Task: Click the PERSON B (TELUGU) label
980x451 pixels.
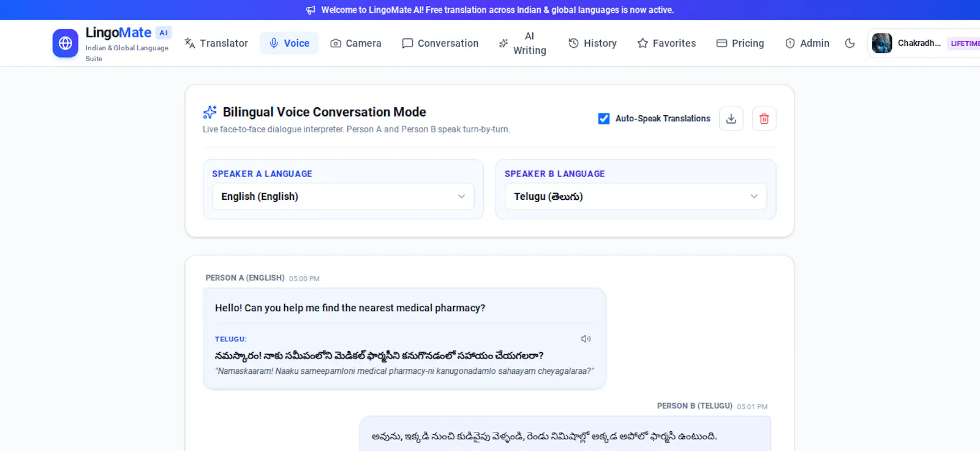Action: point(695,406)
